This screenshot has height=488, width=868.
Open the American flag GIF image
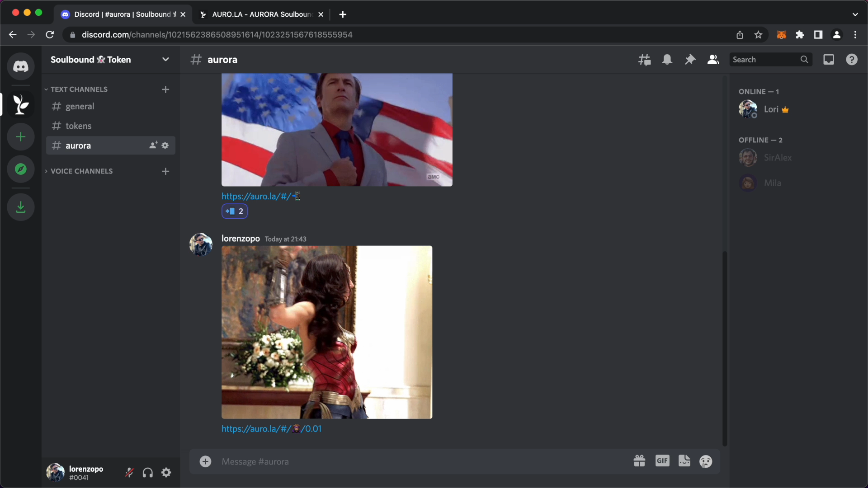(x=337, y=130)
